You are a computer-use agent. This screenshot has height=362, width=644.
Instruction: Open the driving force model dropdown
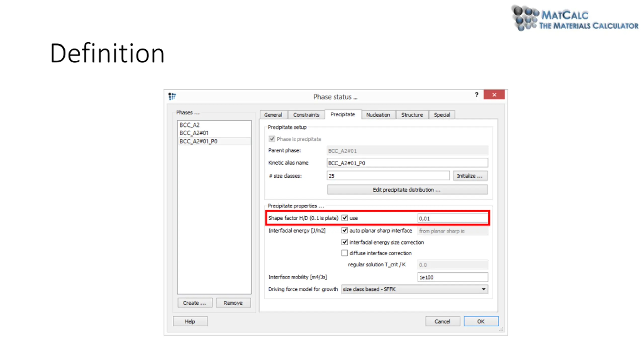click(x=415, y=289)
